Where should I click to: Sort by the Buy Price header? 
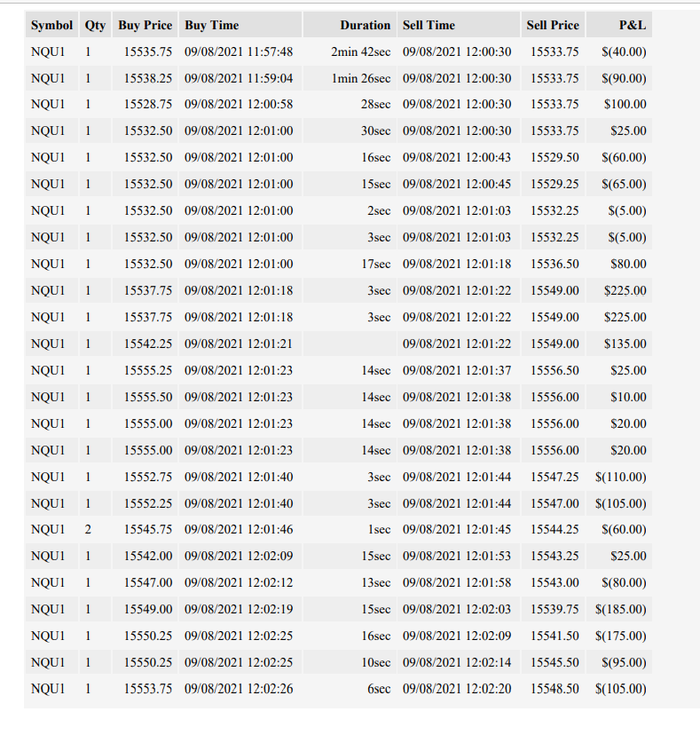tap(145, 25)
